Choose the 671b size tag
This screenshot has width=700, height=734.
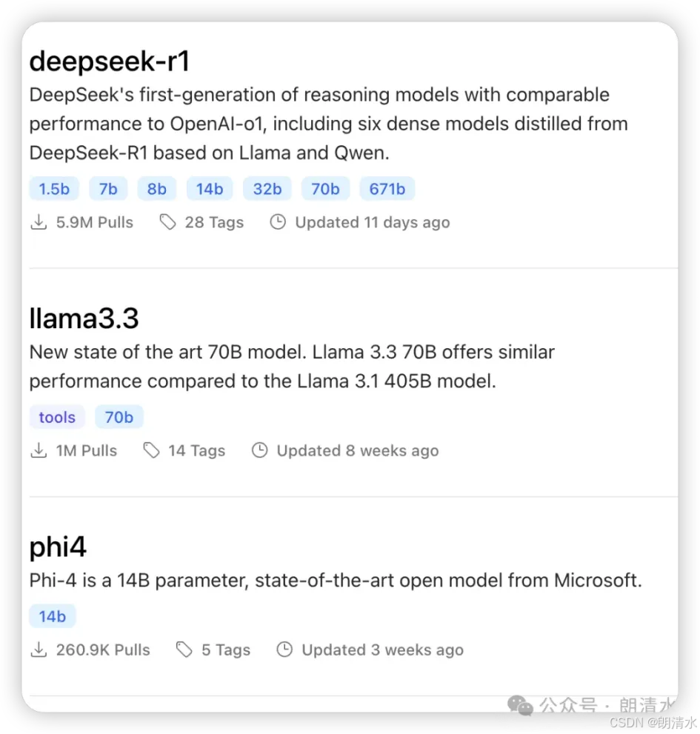(387, 189)
